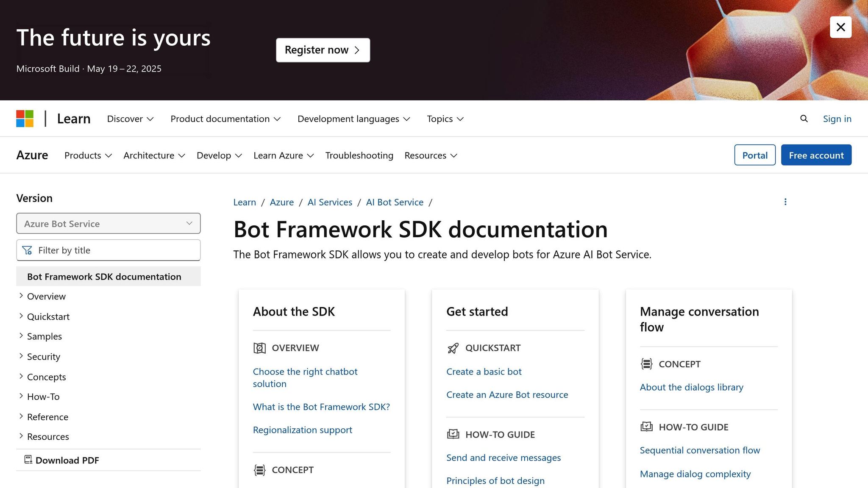Image resolution: width=868 pixels, height=488 pixels.
Task: Open the Development languages menu
Action: [x=354, y=119]
